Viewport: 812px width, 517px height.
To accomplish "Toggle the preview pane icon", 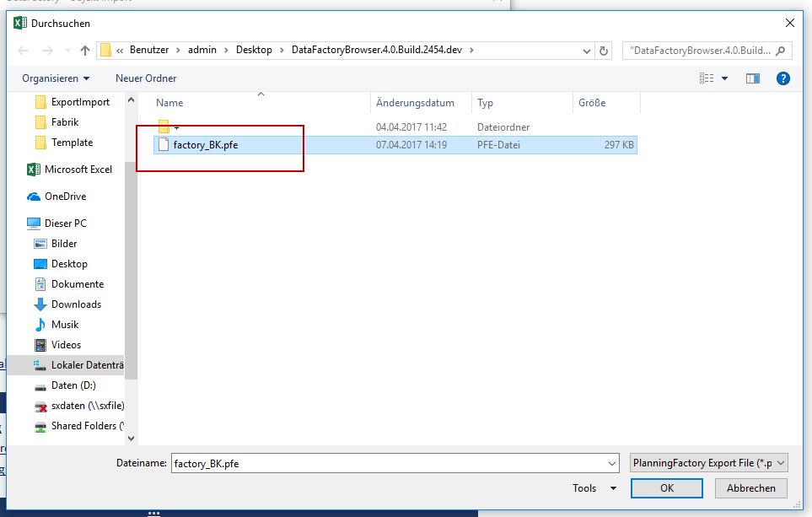I will 753,78.
